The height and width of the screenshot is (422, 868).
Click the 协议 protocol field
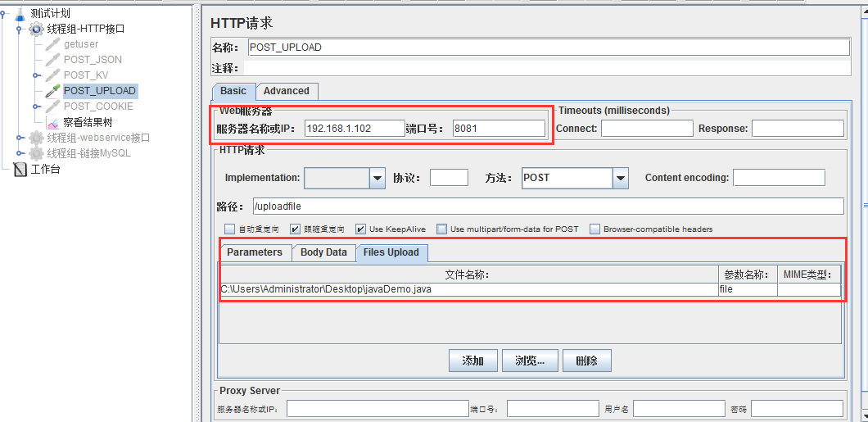click(449, 178)
